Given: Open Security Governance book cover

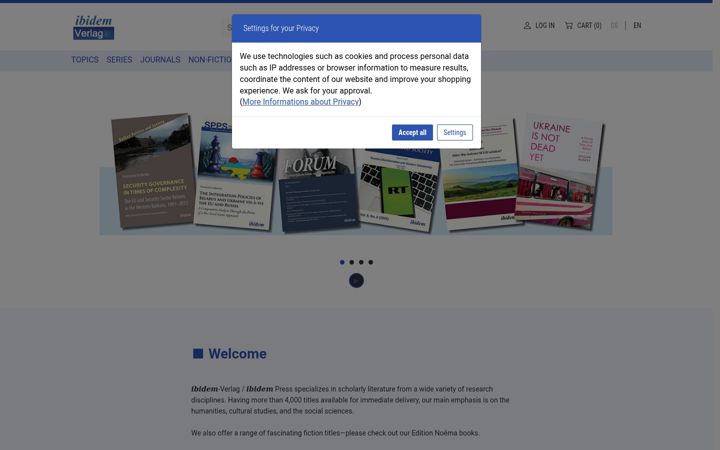Looking at the screenshot, I should pos(153,171).
